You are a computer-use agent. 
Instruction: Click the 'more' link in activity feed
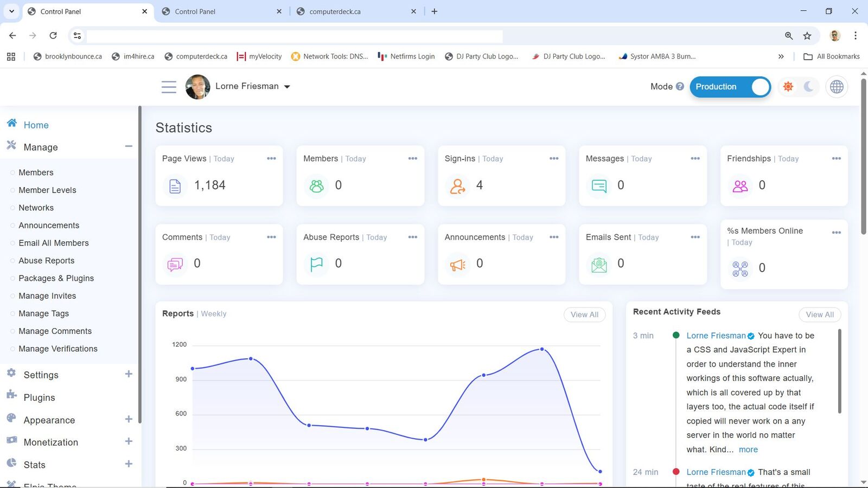[x=748, y=450]
